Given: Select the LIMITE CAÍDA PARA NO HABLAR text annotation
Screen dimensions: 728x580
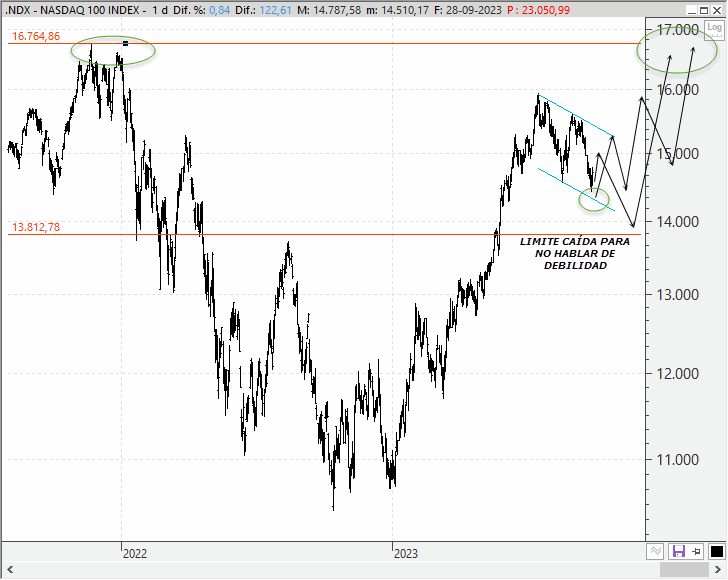Looking at the screenshot, I should (x=575, y=254).
